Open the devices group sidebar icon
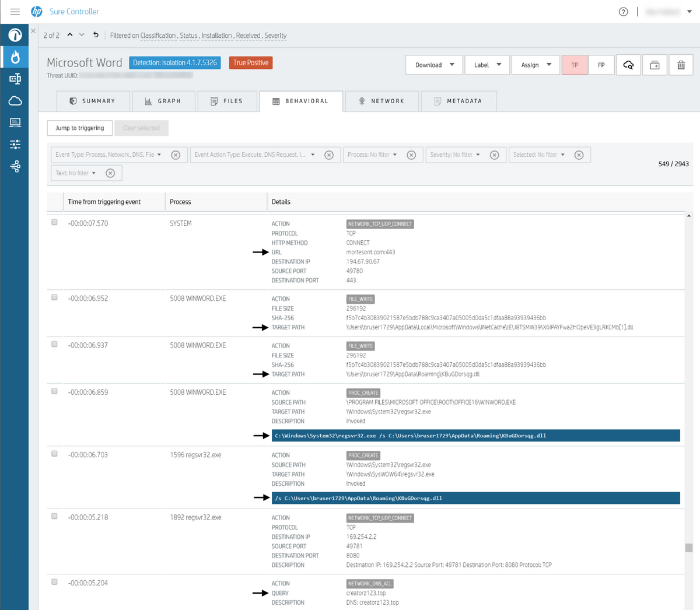 coord(15,79)
